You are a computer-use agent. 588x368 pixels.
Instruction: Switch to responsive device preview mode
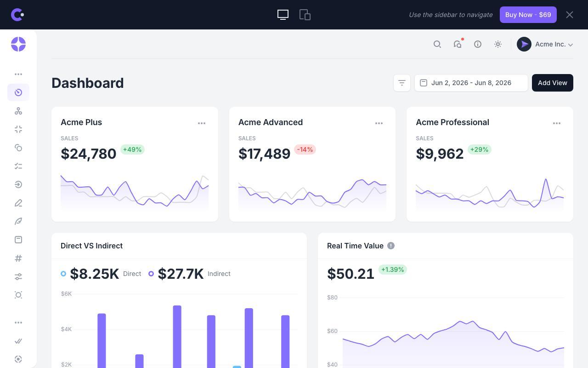(305, 15)
